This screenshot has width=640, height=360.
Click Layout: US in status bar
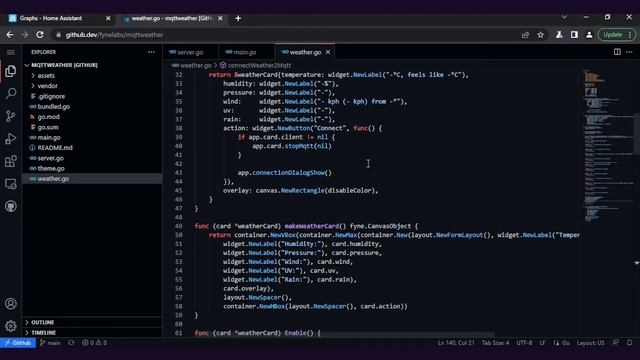pos(590,343)
